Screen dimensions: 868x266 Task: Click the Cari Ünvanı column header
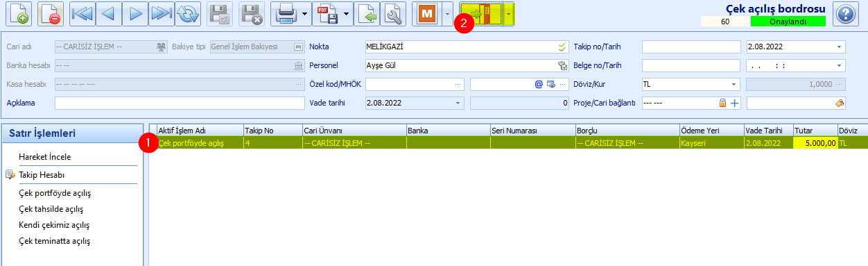(x=354, y=131)
